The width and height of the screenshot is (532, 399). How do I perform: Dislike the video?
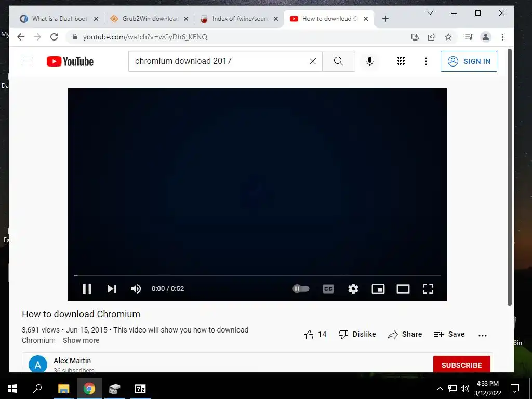[x=357, y=335]
